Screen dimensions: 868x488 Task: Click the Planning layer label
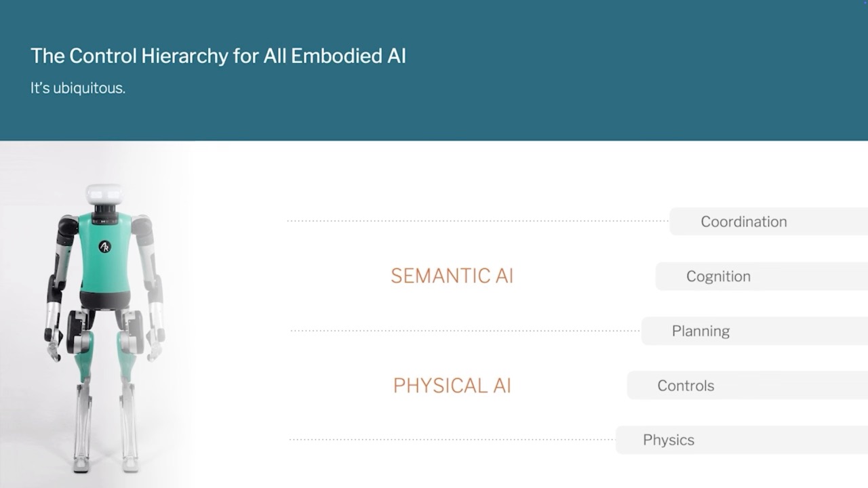tap(701, 331)
